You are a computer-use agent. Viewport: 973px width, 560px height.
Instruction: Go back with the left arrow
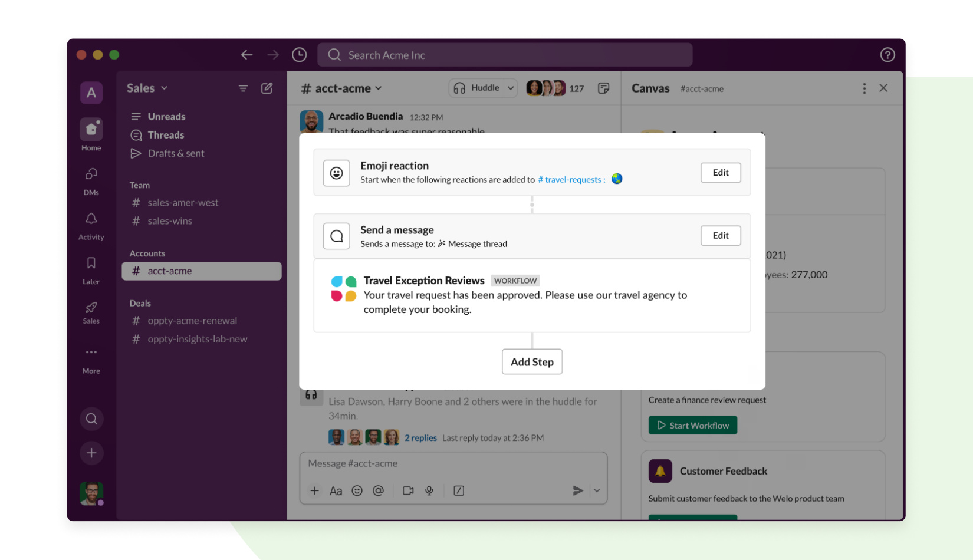point(246,55)
